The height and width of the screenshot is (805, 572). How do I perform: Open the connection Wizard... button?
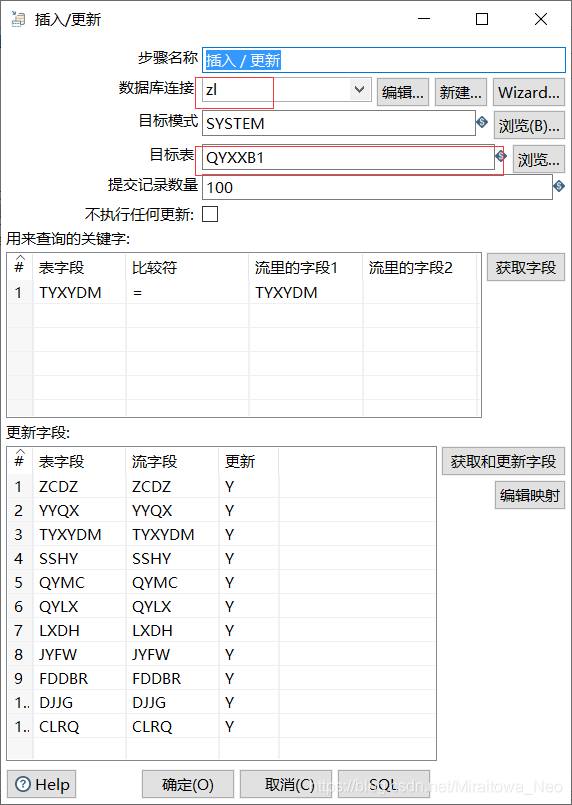(529, 92)
